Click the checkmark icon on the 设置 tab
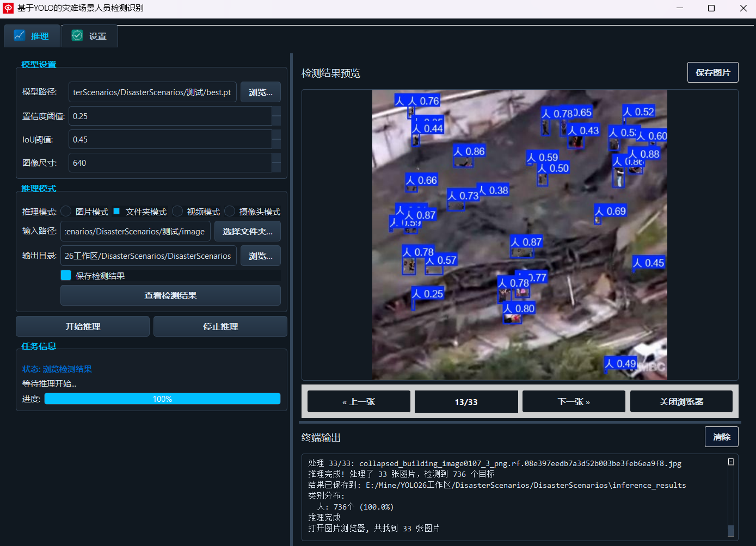Image resolution: width=756 pixels, height=546 pixels. point(77,35)
